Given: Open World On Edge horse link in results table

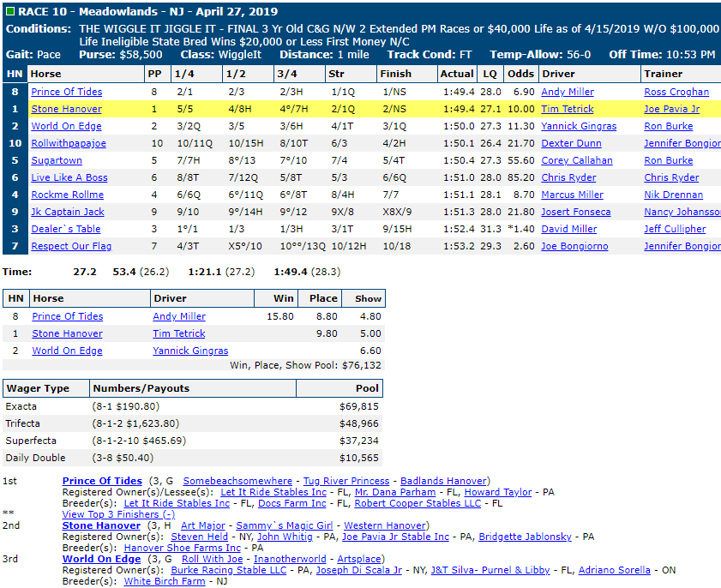Looking at the screenshot, I should tap(66, 126).
